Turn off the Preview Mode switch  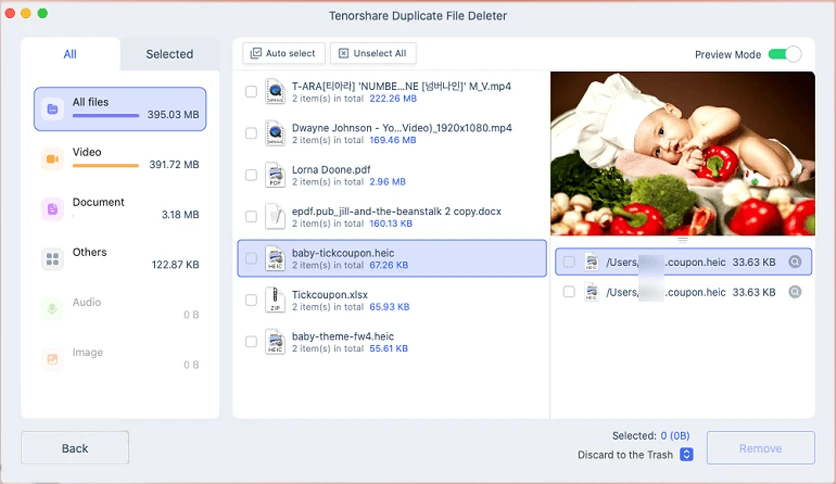coord(784,54)
